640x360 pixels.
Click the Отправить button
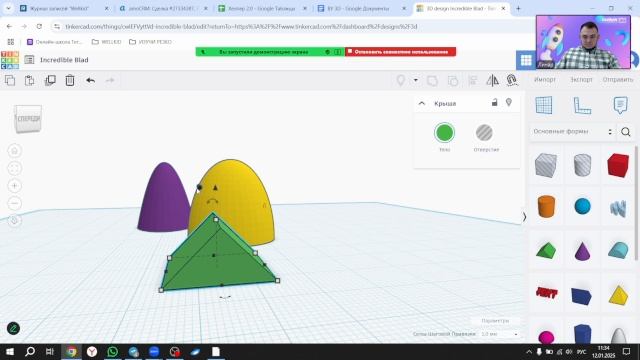point(618,80)
